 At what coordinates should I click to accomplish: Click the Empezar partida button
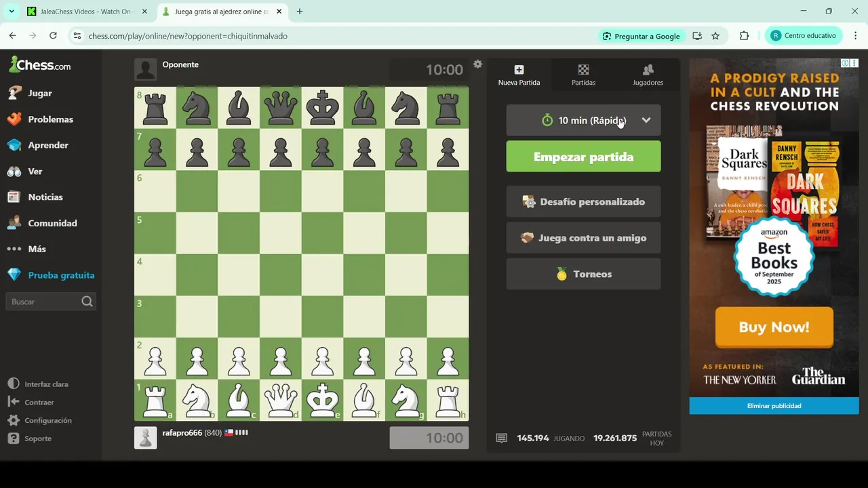click(583, 157)
